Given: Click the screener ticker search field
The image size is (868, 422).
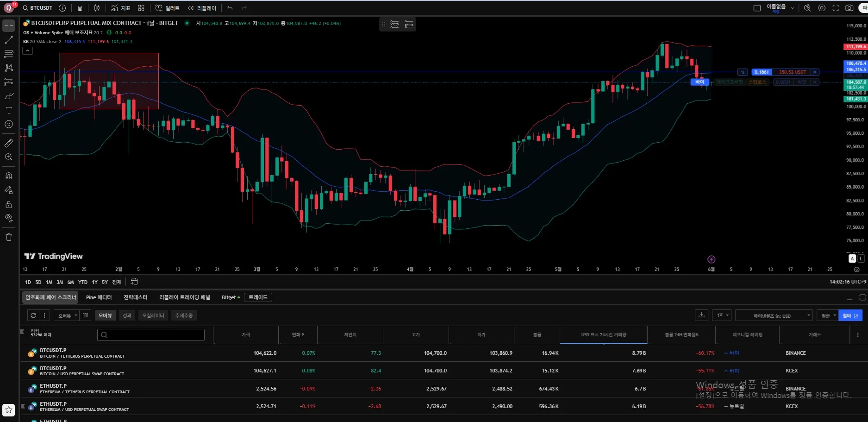Looking at the screenshot, I should (151, 335).
